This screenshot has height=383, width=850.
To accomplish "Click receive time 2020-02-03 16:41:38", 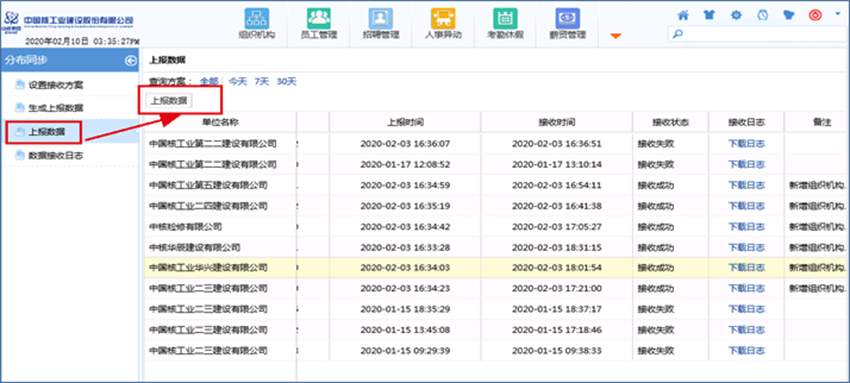I will [557, 206].
